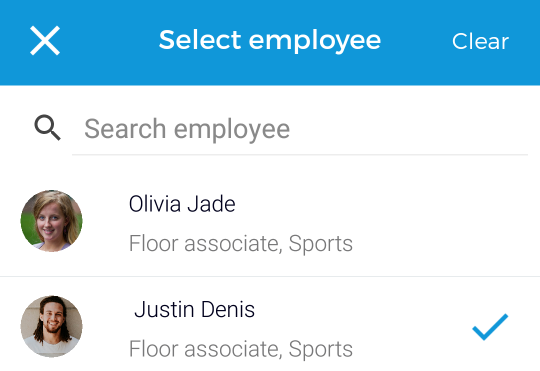Screen dimensions: 540x371
Task: Tap Floor associate, Sports under Justin Denis
Action: (241, 349)
